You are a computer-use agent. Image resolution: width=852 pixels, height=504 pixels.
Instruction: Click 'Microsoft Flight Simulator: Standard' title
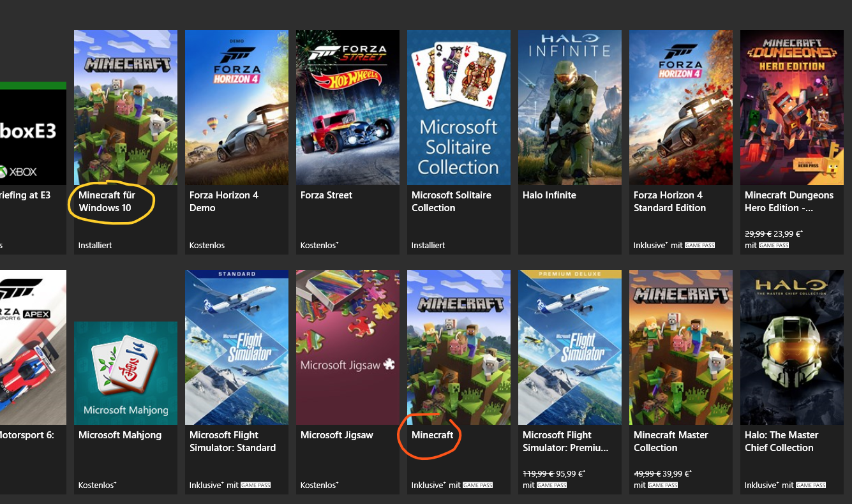point(232,441)
